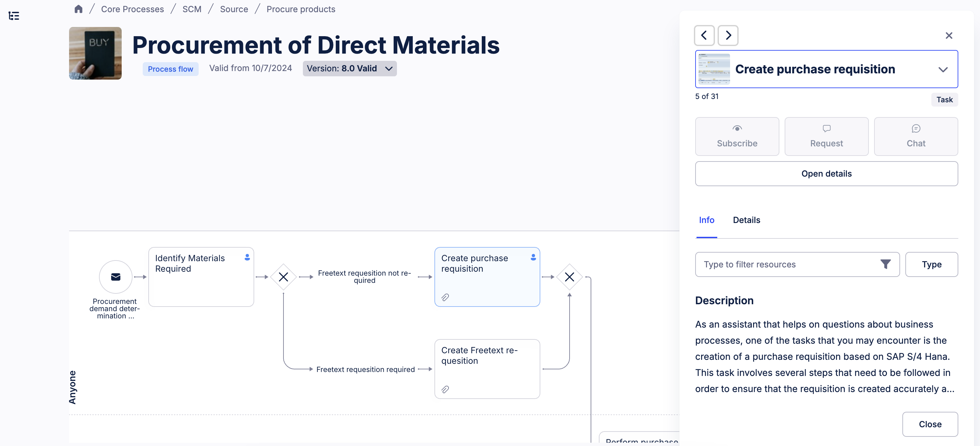Click the sidebar/hamburger menu icon

13,16
